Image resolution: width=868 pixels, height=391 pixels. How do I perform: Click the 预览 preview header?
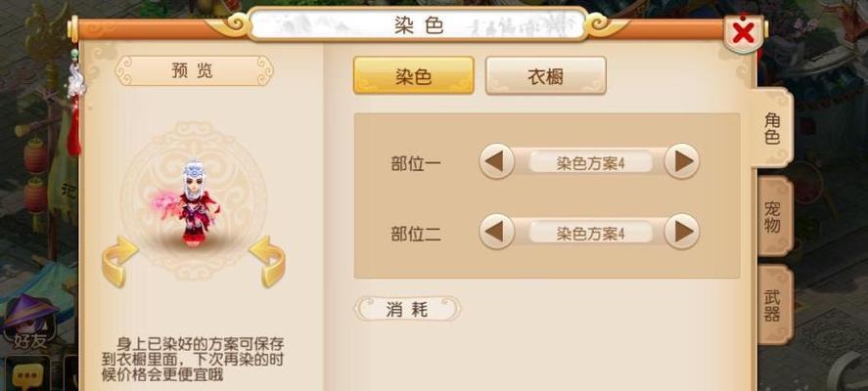pyautogui.click(x=193, y=70)
